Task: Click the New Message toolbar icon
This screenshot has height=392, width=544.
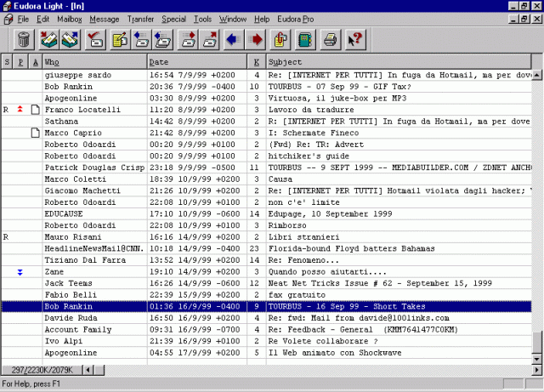Action: click(x=120, y=40)
